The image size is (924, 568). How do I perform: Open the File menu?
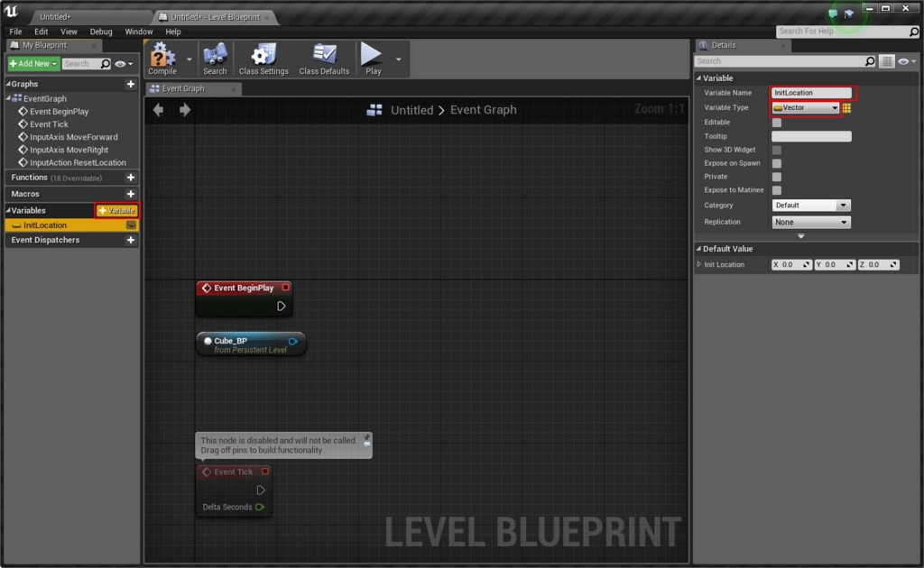15,32
